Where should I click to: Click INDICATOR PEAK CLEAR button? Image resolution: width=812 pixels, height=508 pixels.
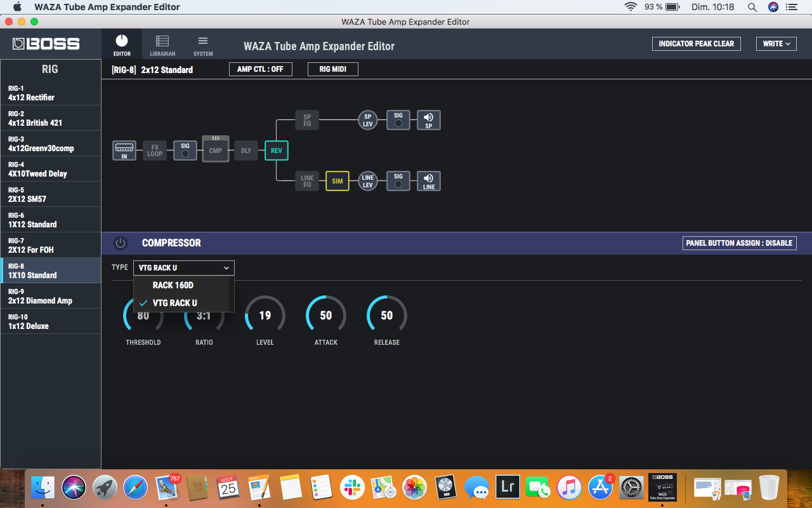point(696,44)
